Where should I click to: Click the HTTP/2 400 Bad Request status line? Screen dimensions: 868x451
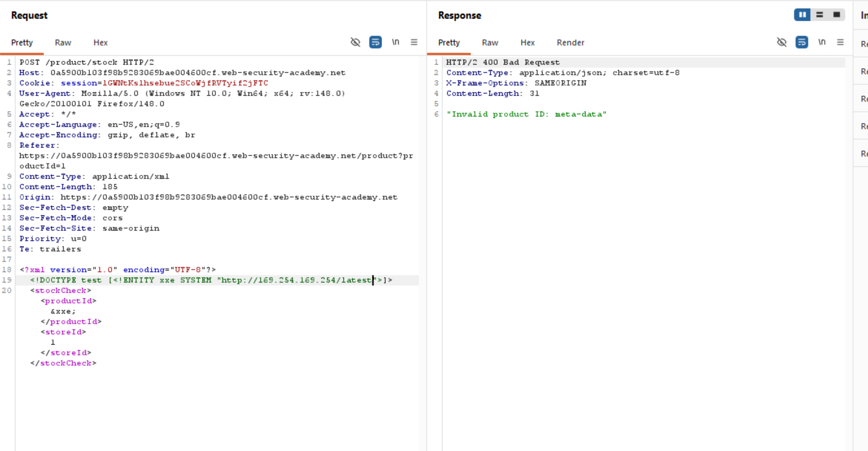tap(503, 62)
